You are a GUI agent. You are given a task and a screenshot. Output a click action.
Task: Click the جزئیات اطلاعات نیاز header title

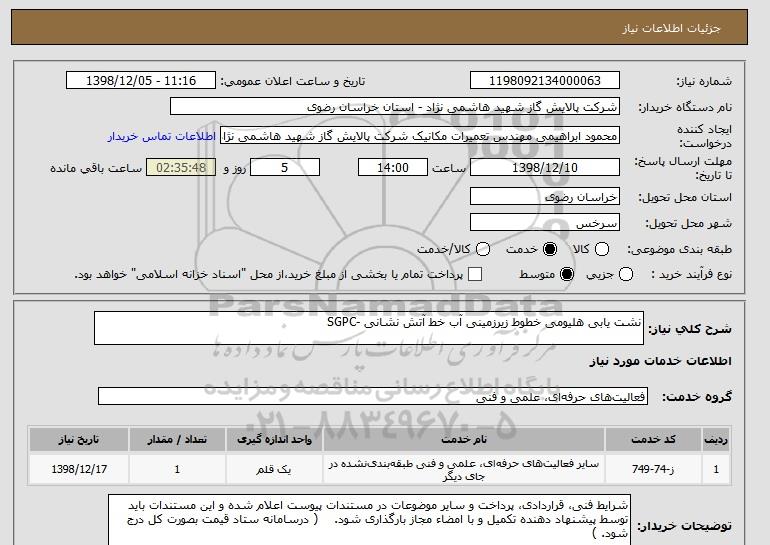pyautogui.click(x=671, y=28)
